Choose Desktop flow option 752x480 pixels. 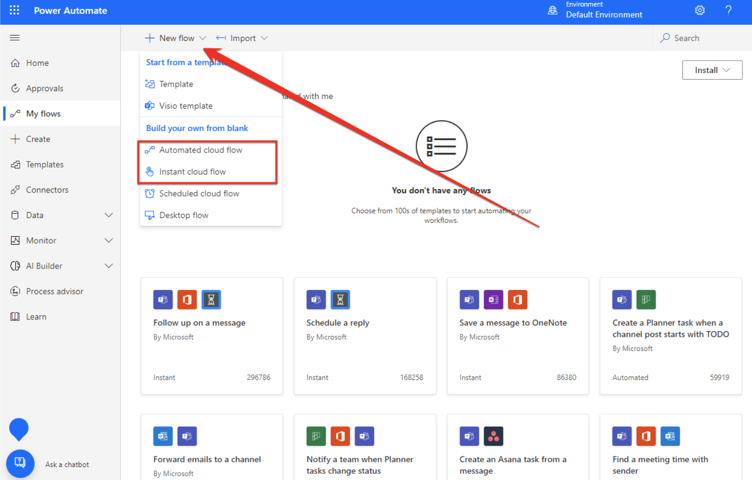coord(211,215)
